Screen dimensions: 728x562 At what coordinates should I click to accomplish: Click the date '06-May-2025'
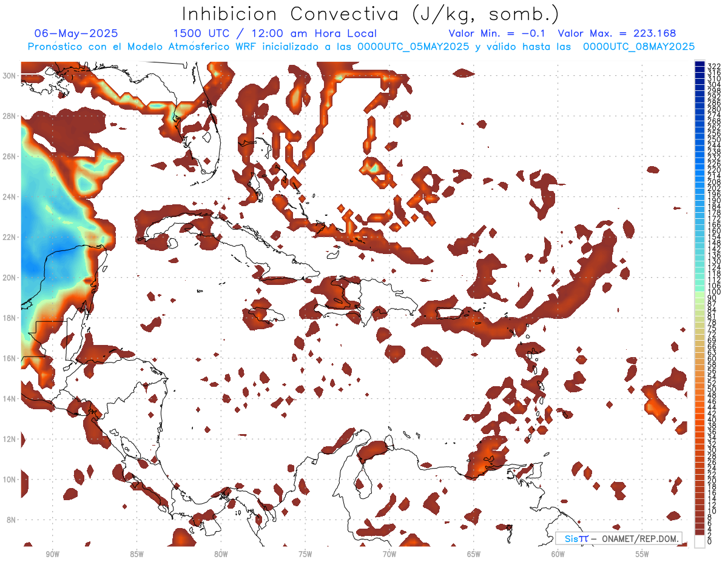(x=76, y=33)
